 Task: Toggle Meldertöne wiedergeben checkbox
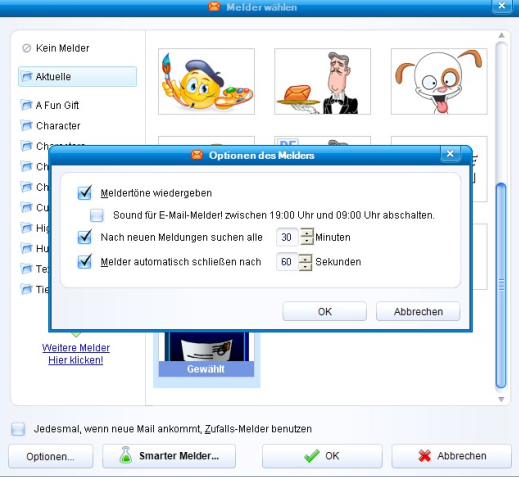point(85,193)
